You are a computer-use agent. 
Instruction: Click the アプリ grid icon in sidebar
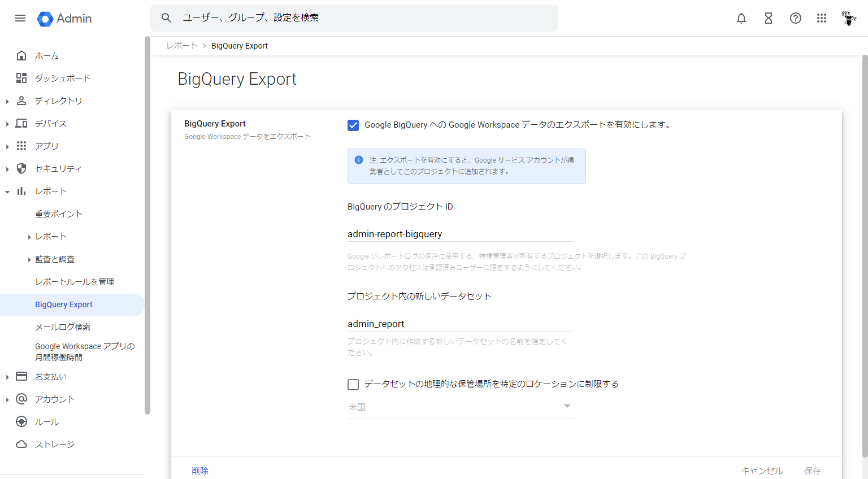click(21, 146)
